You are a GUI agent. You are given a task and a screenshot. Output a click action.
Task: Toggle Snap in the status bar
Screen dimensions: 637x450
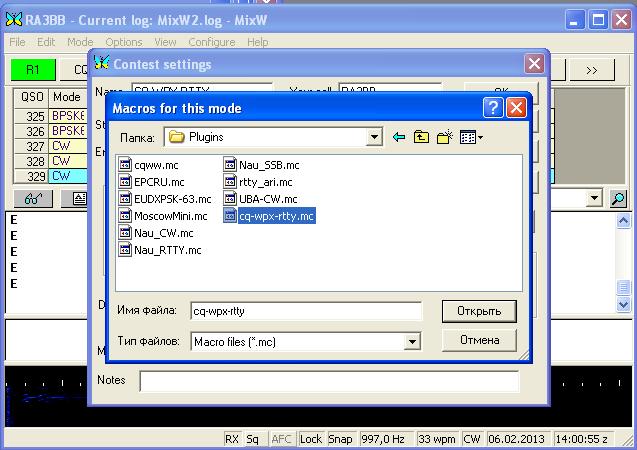tap(340, 439)
